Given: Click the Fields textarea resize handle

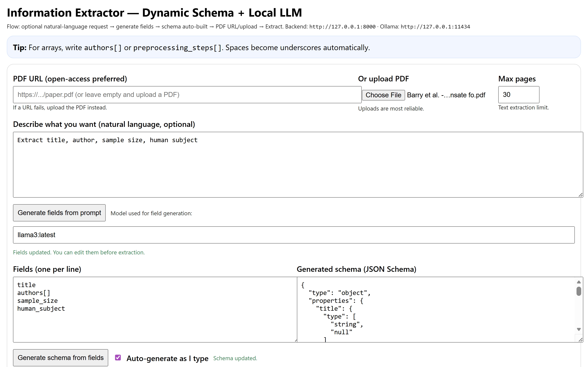Looking at the screenshot, I should click(x=295, y=340).
